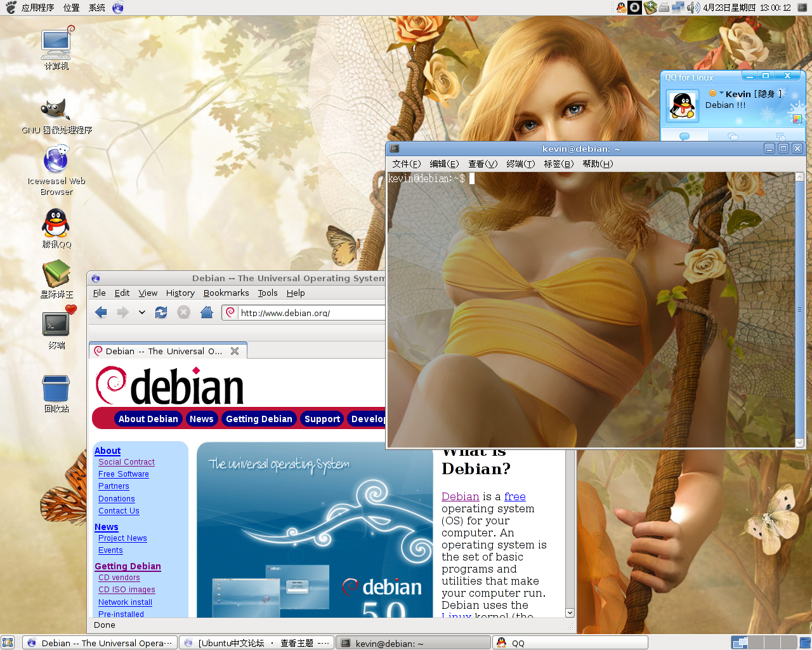The height and width of the screenshot is (650, 812).
Task: Click the keyboard indicator in the tray
Action: coord(664,8)
